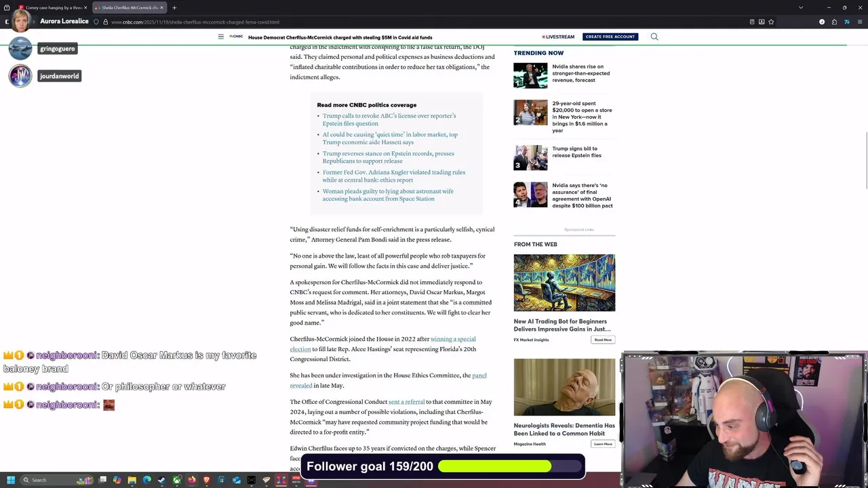868x488 pixels.
Task: Launch Microsoft Edge from the taskbar
Action: (146, 480)
